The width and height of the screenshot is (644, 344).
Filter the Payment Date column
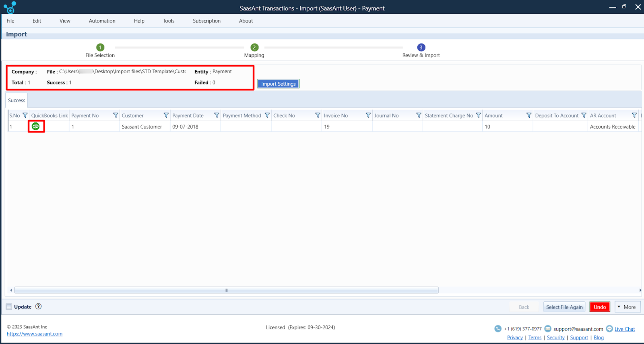click(217, 115)
